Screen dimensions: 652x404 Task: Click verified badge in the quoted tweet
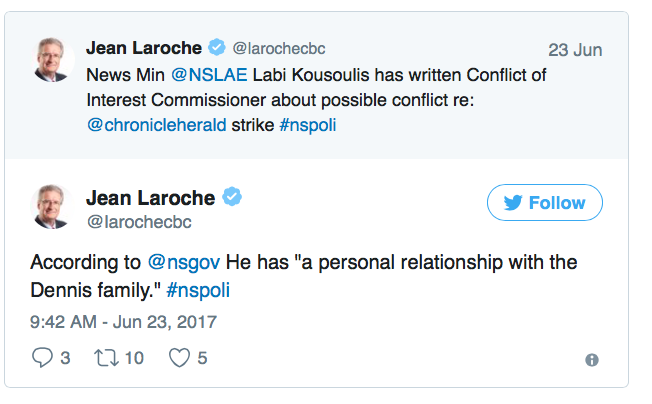click(x=217, y=47)
